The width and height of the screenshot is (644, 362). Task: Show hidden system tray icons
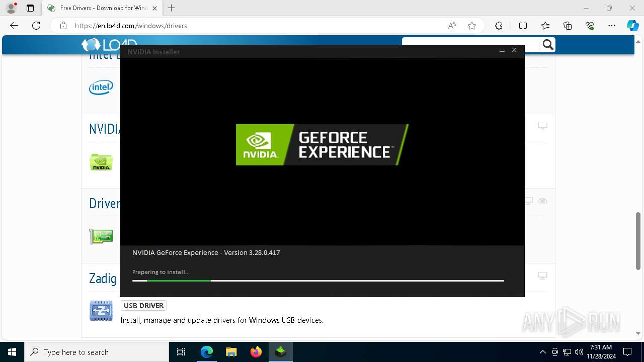tap(542, 352)
